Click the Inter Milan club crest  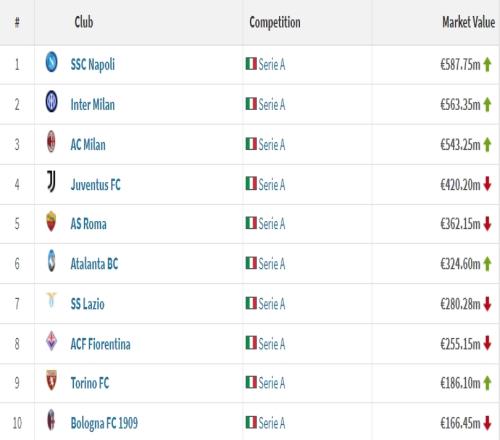51,101
